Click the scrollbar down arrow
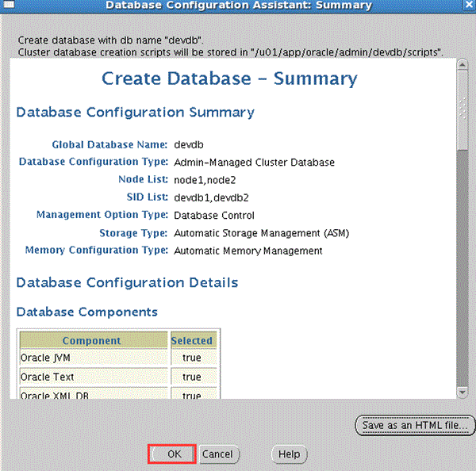 462,392
